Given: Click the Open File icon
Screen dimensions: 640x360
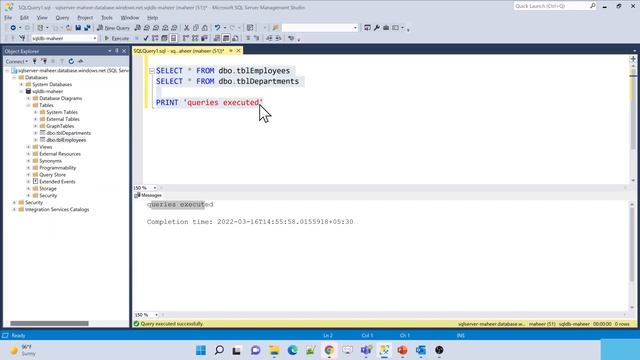Looking at the screenshot, I should click(x=69, y=28).
